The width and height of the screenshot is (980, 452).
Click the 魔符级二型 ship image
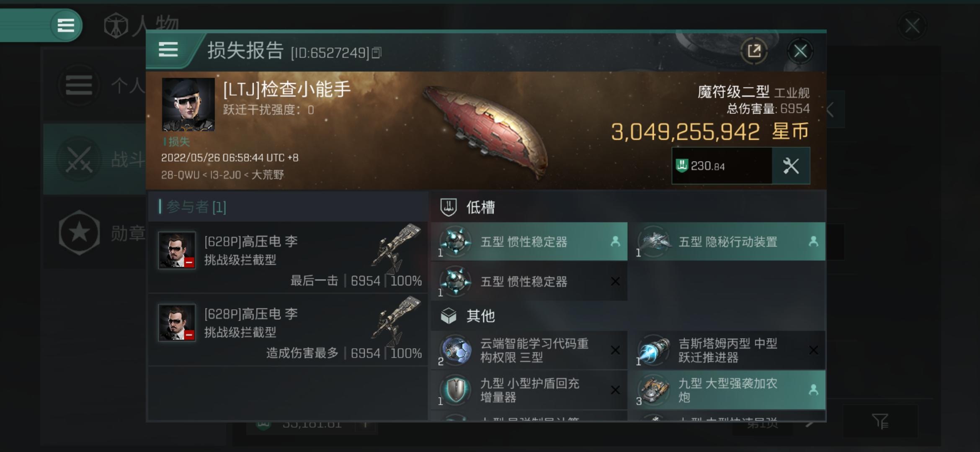486,130
